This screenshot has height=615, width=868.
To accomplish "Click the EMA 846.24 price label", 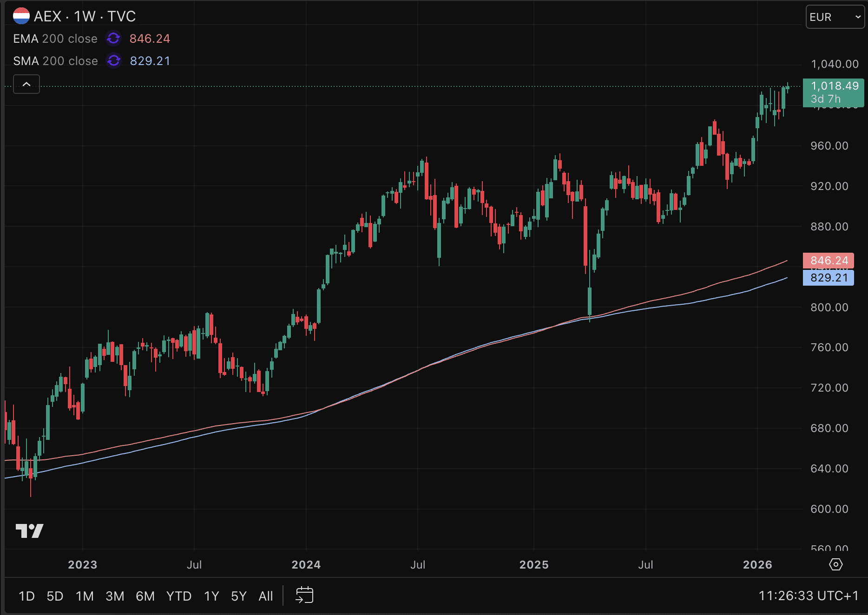I will coord(829,261).
